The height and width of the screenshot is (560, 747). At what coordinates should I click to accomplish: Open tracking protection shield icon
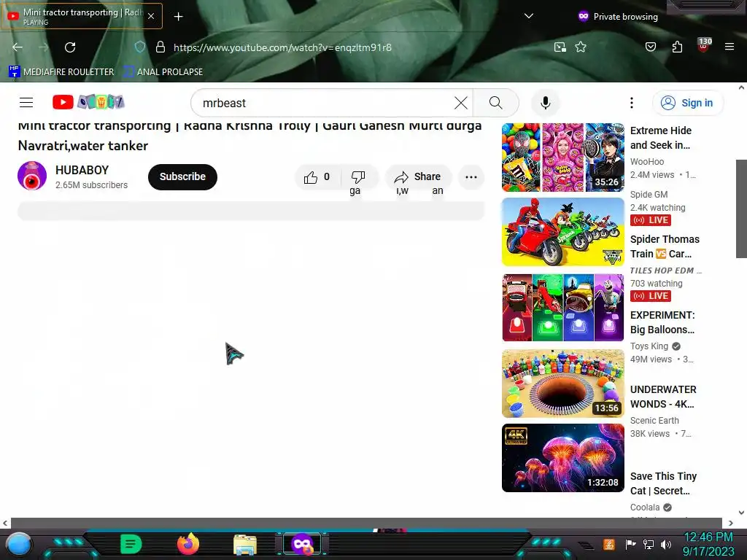coord(139,47)
